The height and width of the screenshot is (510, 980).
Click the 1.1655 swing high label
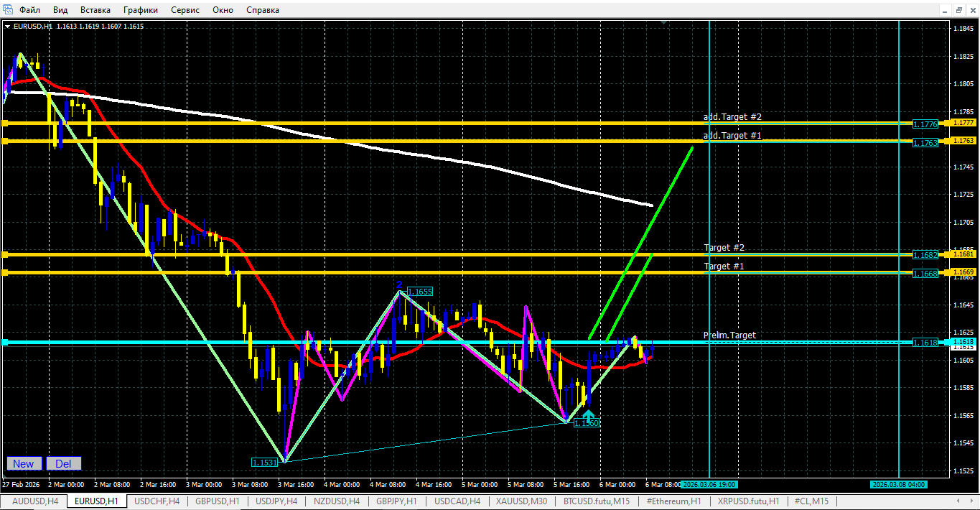(419, 292)
